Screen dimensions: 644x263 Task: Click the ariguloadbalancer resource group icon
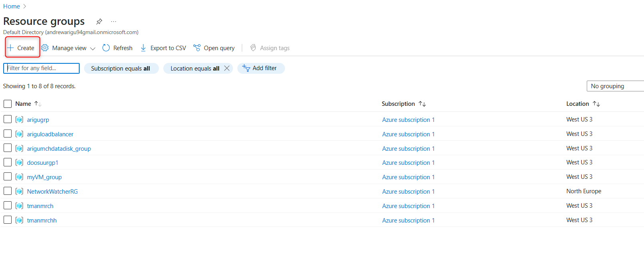click(19, 134)
